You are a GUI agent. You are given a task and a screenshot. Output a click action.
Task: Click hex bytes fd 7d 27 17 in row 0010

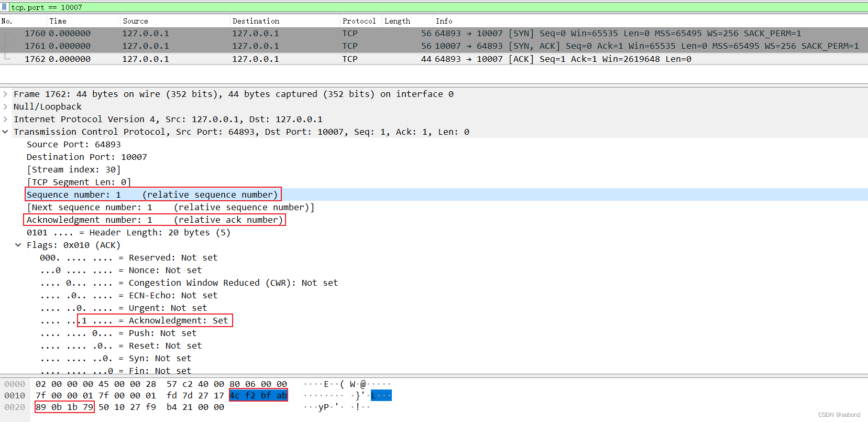click(195, 396)
